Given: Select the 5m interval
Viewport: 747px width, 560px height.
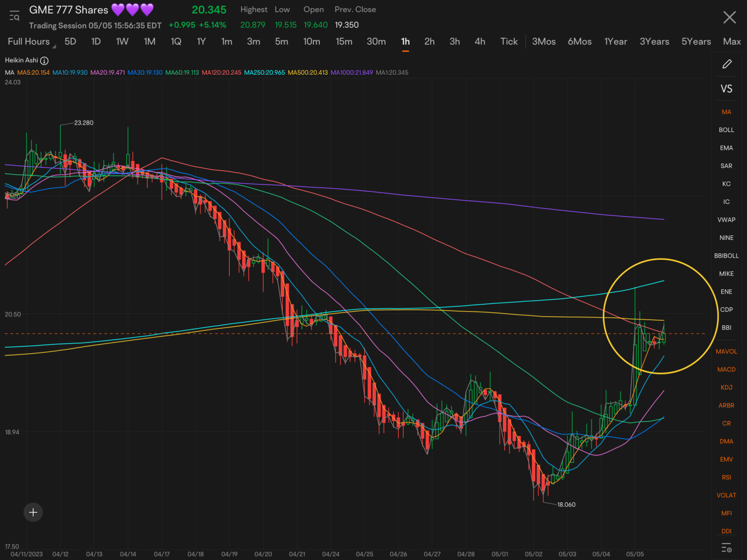Looking at the screenshot, I should [282, 42].
